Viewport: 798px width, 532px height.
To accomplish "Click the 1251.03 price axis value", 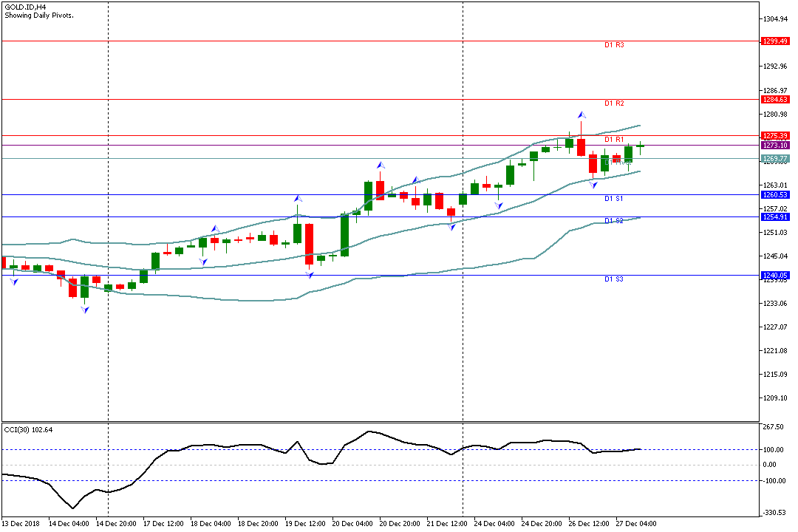I will pos(776,233).
